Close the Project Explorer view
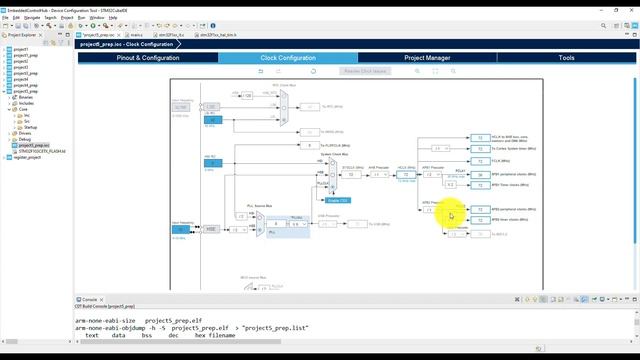 coord(40,35)
